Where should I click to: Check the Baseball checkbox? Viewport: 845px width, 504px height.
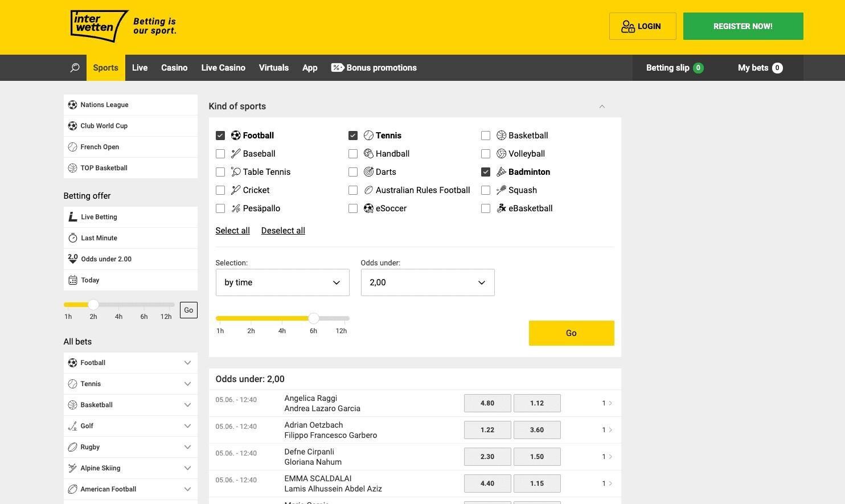(x=220, y=154)
